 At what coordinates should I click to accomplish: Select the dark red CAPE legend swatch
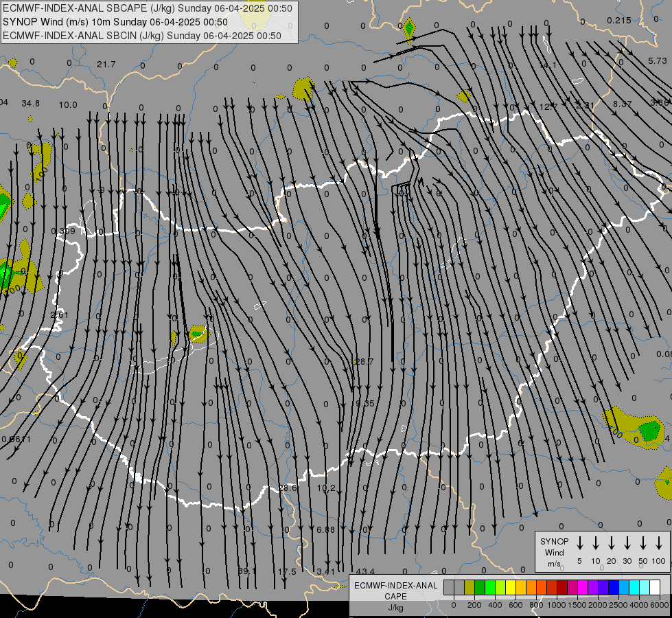coord(562,588)
